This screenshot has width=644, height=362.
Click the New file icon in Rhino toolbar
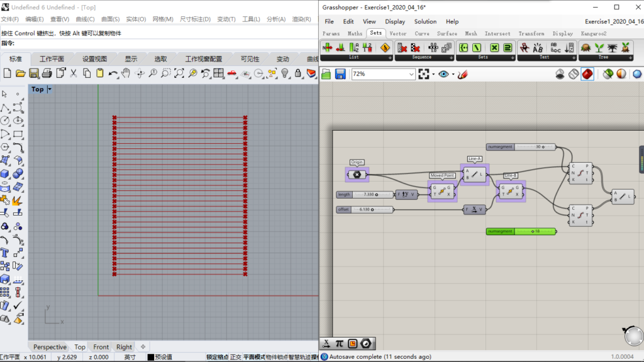click(7, 74)
